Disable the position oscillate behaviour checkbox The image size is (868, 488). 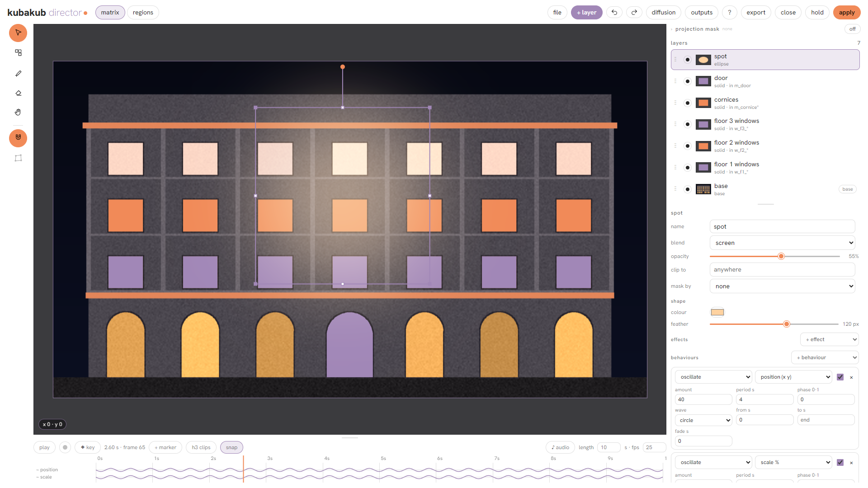pyautogui.click(x=840, y=377)
